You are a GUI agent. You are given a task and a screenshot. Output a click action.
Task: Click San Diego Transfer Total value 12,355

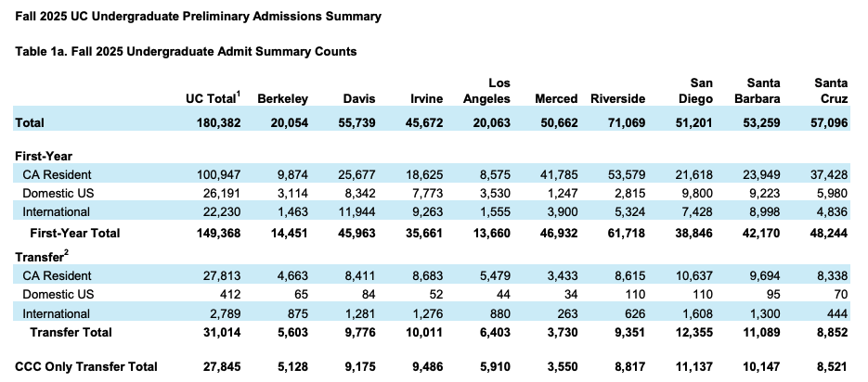coord(693,332)
